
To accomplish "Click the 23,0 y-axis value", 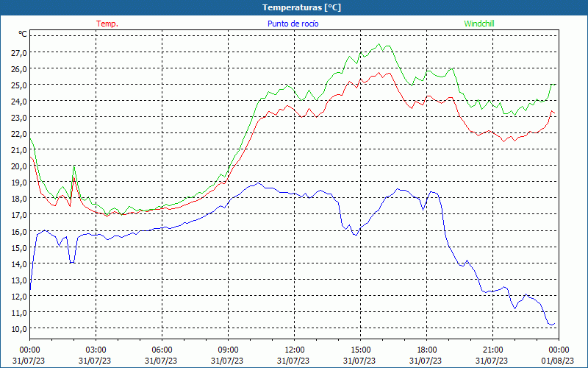I will 19,117.
